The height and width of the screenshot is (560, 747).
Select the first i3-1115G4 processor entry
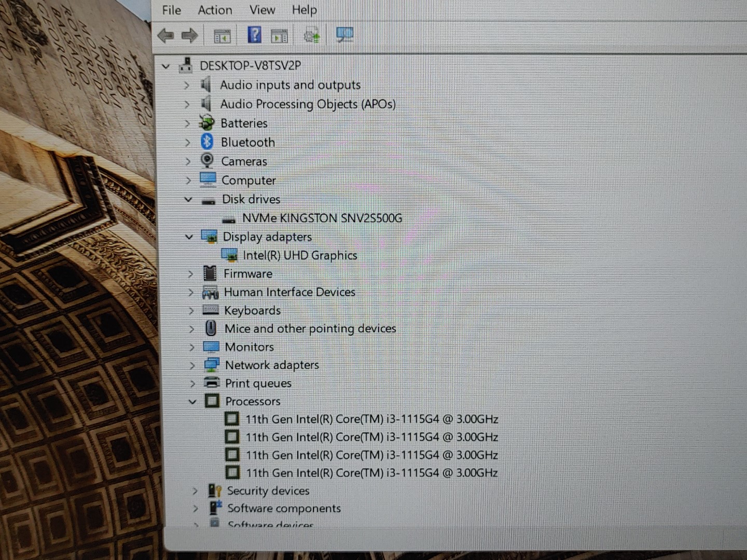tap(371, 419)
